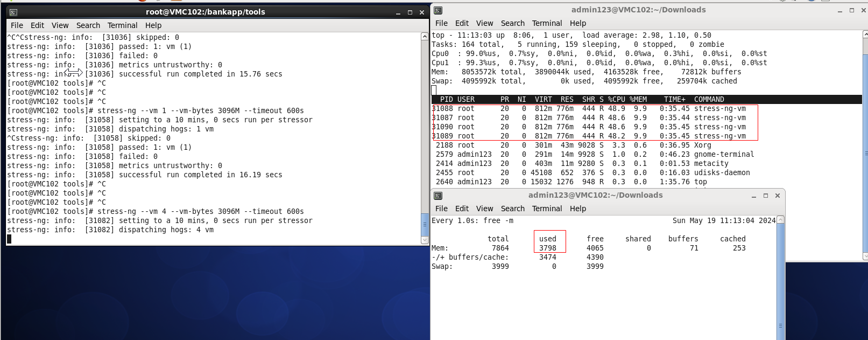Click scroll-up arrow in top terminal window
The width and height of the screenshot is (868, 340).
[865, 34]
